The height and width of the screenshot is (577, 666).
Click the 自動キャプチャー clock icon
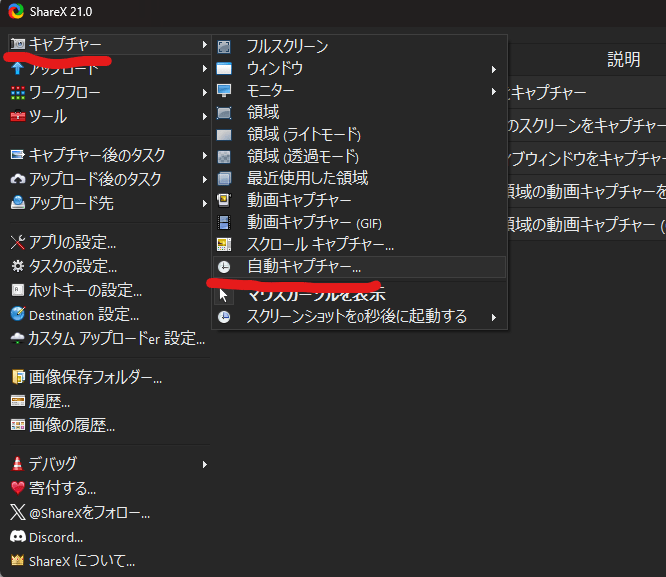(x=224, y=267)
